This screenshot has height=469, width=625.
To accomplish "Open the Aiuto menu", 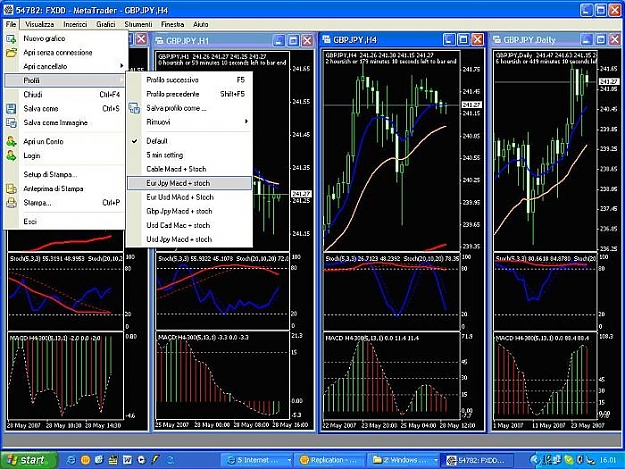I will click(200, 24).
